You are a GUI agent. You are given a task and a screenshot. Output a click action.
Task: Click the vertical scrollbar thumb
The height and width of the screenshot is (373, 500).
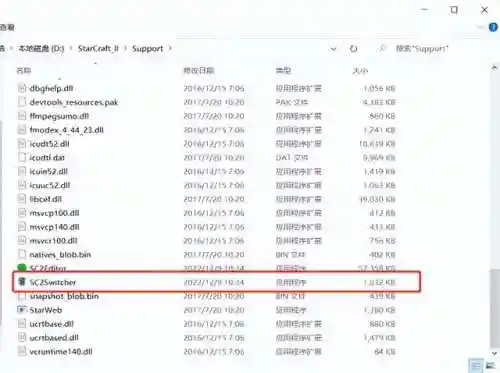coord(495,308)
